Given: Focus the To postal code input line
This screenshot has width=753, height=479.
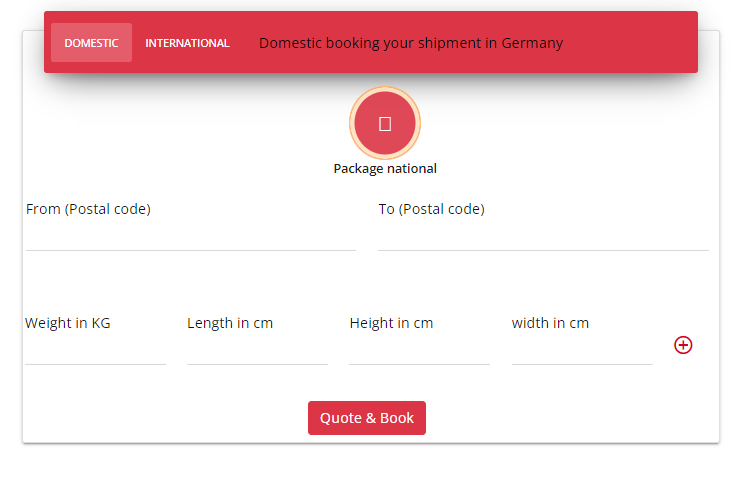Looking at the screenshot, I should click(543, 238).
